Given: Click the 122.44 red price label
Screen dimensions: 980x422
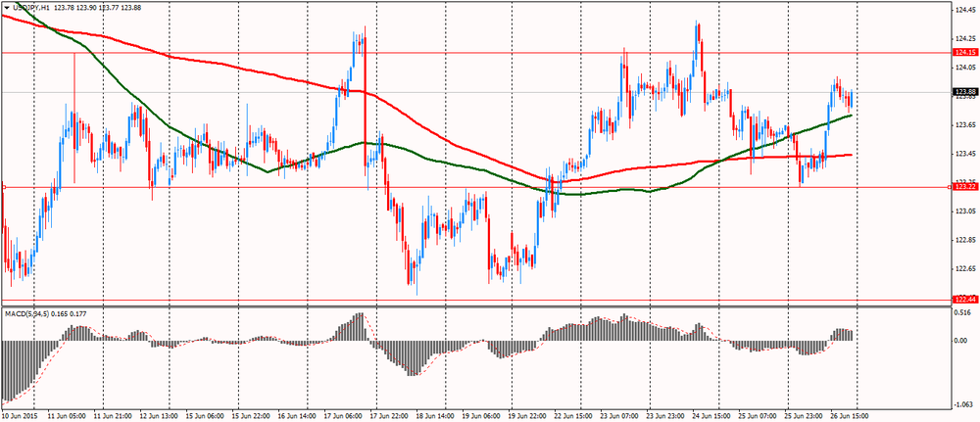Looking at the screenshot, I should (x=964, y=299).
